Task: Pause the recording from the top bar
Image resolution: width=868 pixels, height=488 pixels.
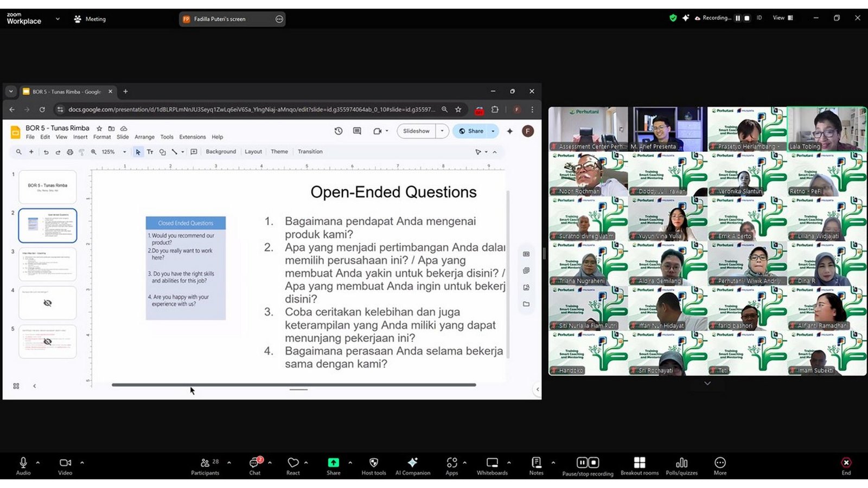Action: (x=738, y=18)
